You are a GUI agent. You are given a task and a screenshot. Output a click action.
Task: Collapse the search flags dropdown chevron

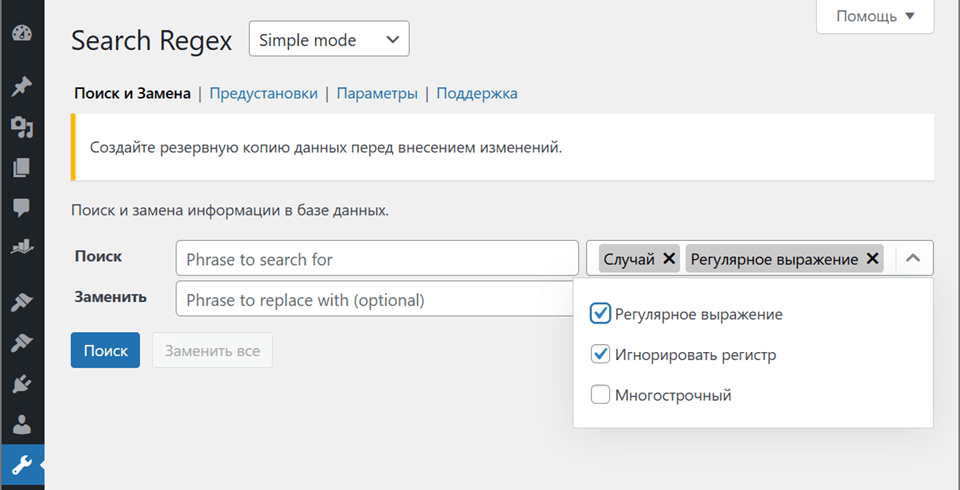913,258
